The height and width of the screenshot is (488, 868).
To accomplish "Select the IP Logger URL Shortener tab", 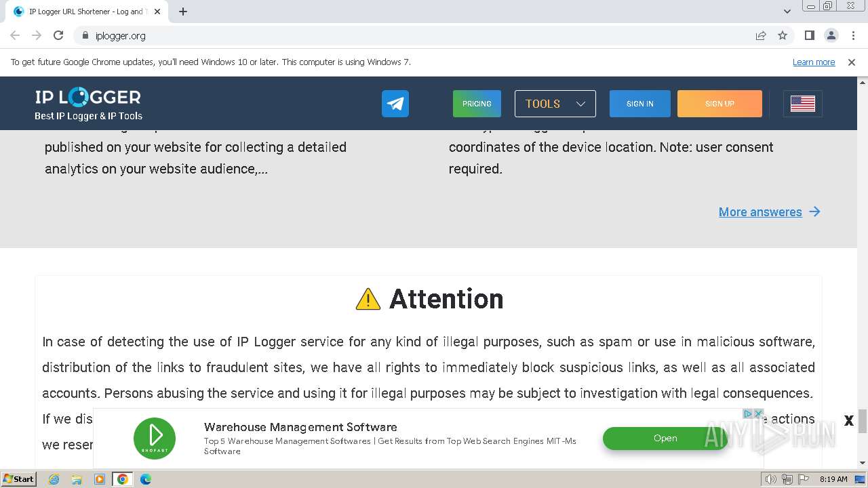I will 87,12.
